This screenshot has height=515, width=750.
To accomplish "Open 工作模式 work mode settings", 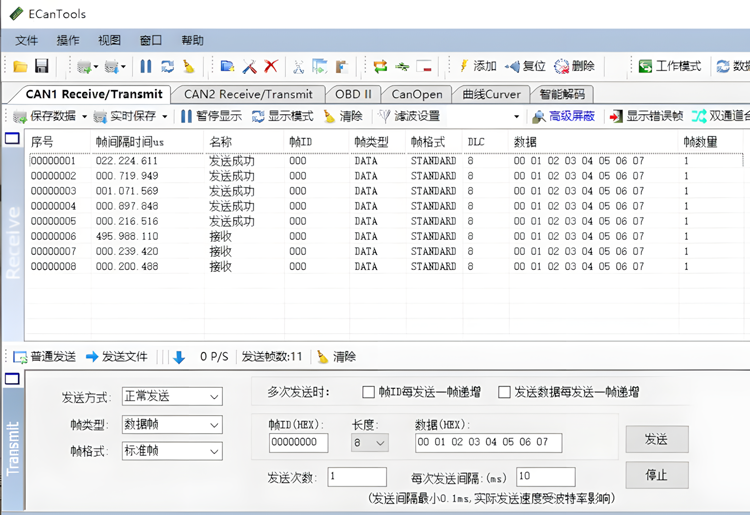I will [670, 67].
